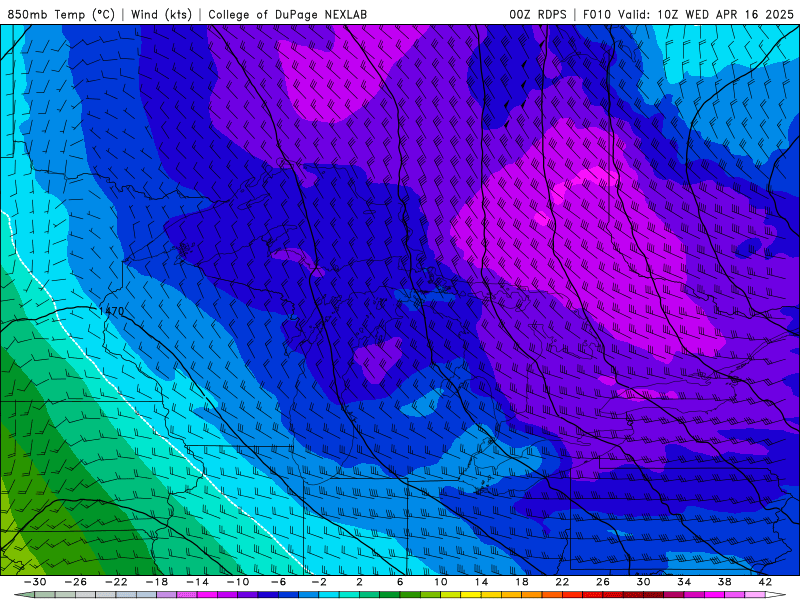The image size is (800, 600).
Task: Click the positive '6' color scale label
Action: tap(400, 582)
